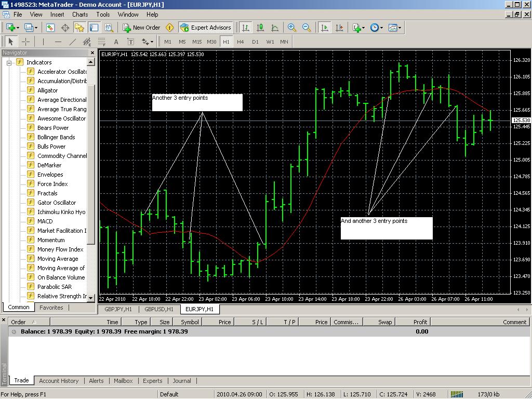
Task: Open the Journal terminal tab
Action: (182, 381)
